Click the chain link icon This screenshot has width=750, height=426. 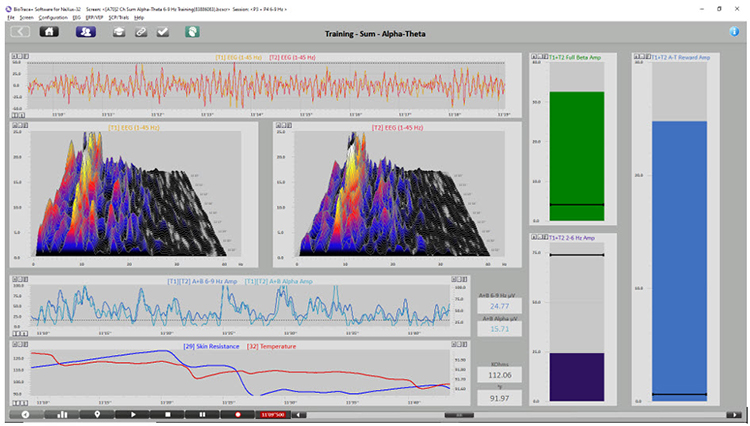tap(141, 32)
